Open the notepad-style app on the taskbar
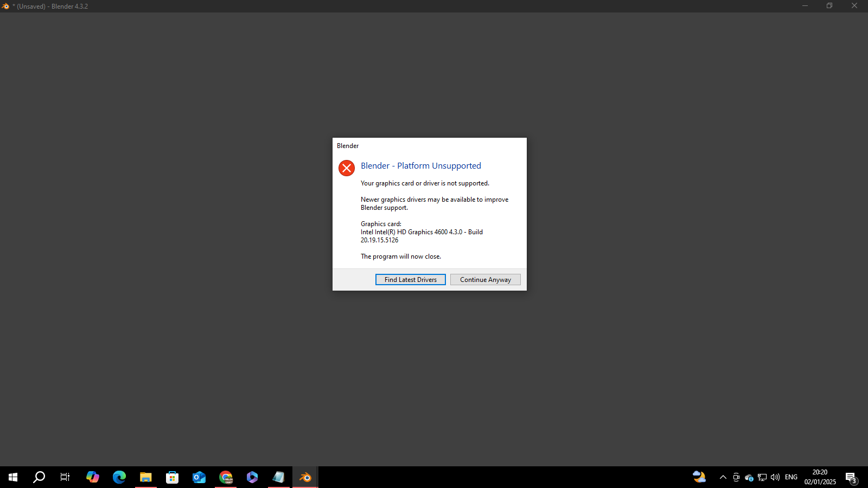This screenshot has width=868, height=488. (279, 477)
